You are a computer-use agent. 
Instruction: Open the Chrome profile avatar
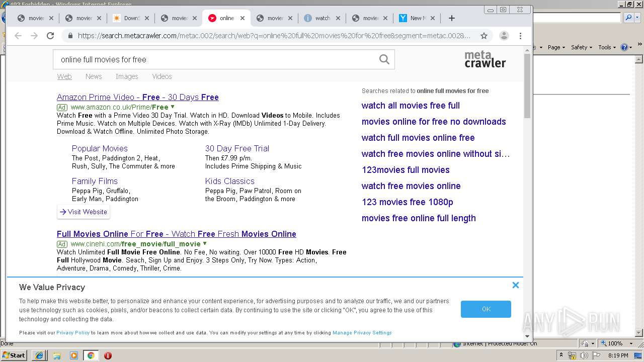point(504,36)
